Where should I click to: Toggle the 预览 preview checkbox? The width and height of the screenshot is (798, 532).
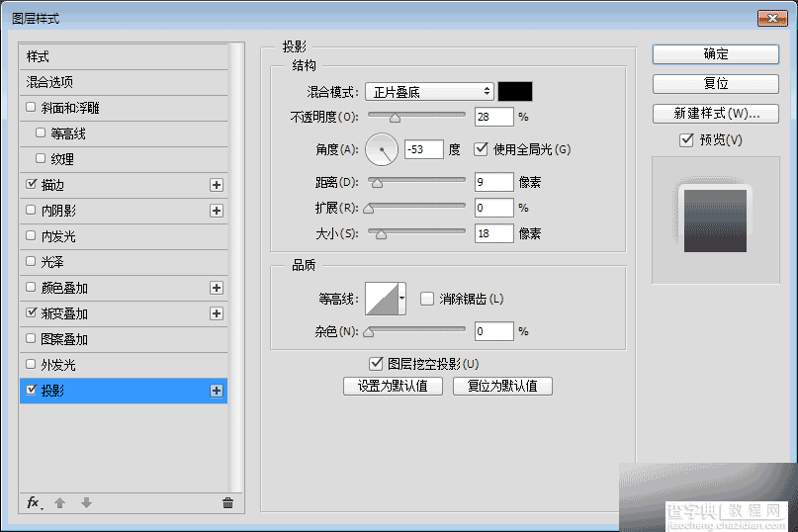click(686, 139)
